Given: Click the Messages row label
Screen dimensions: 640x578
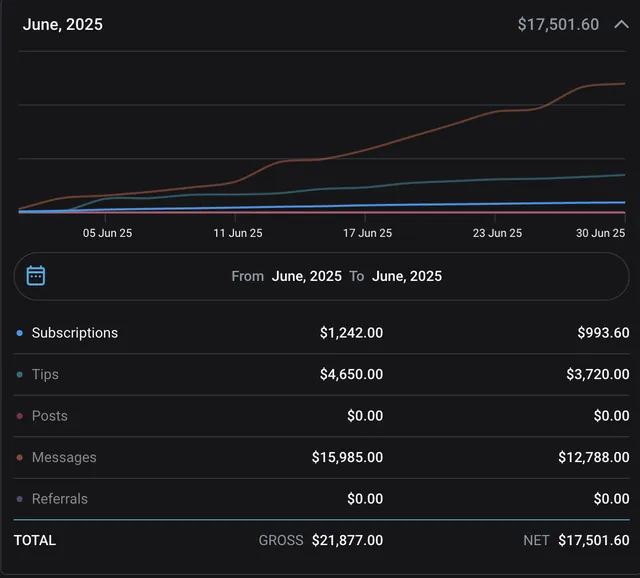Looking at the screenshot, I should tap(64, 457).
